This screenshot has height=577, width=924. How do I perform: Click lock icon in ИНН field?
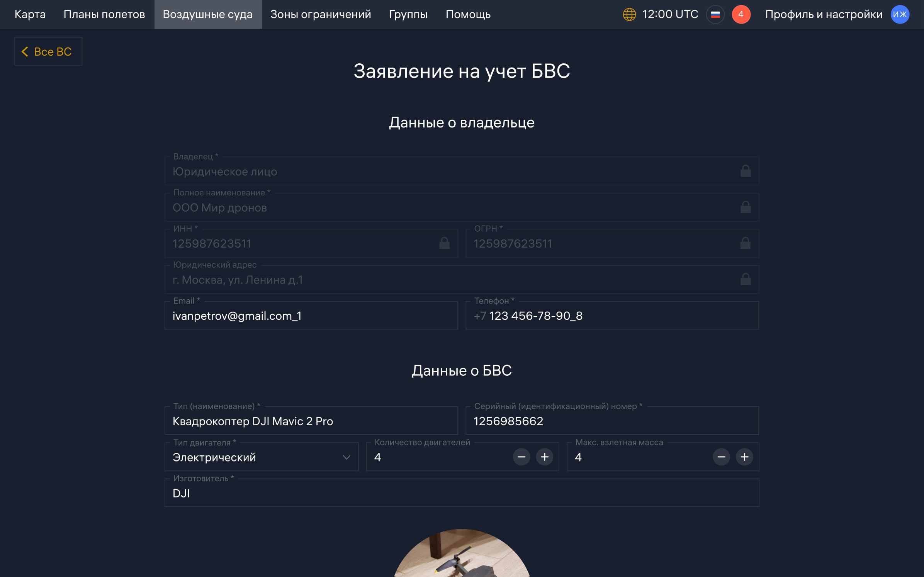click(444, 243)
